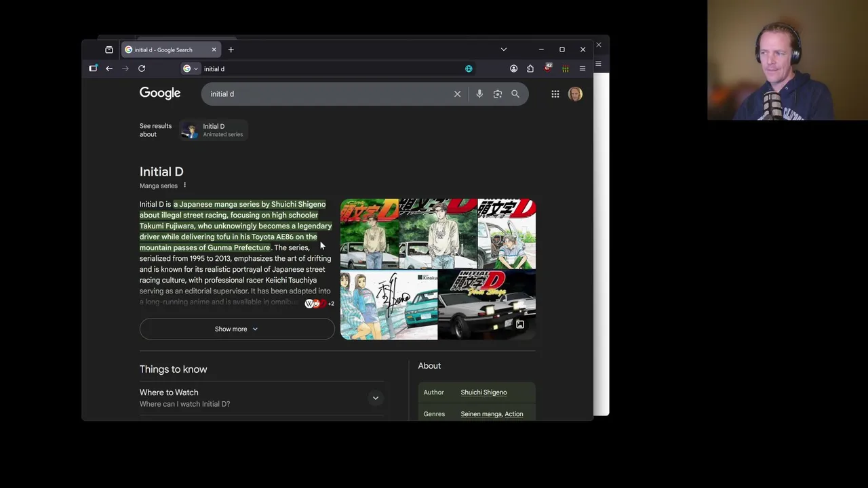868x488 pixels.
Task: Click the Google logo
Action: point(160,94)
